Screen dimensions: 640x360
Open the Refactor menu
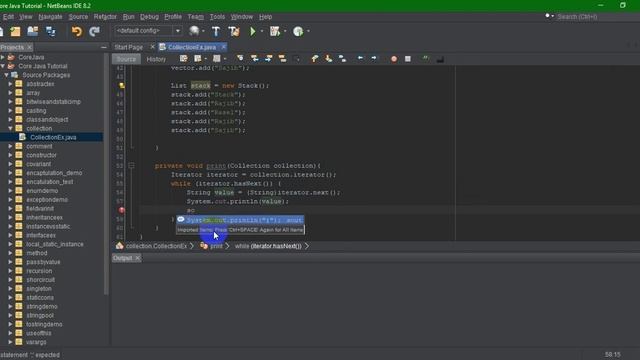(105, 17)
